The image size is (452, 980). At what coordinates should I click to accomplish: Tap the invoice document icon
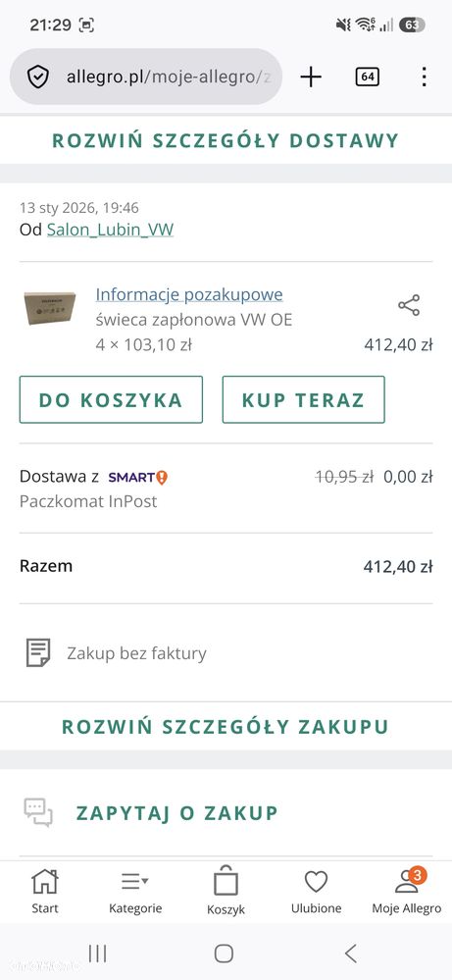click(x=38, y=653)
